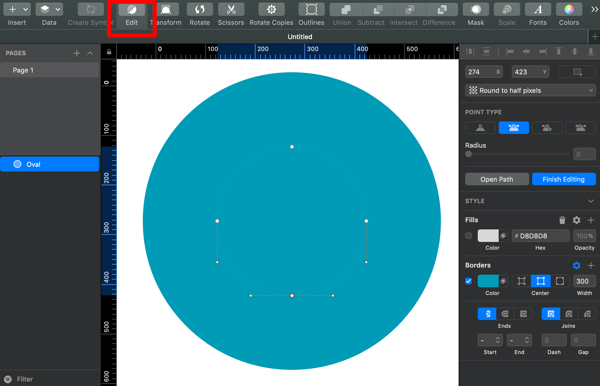Open the gray fill color swatch
The height and width of the screenshot is (386, 600).
pyautogui.click(x=488, y=236)
